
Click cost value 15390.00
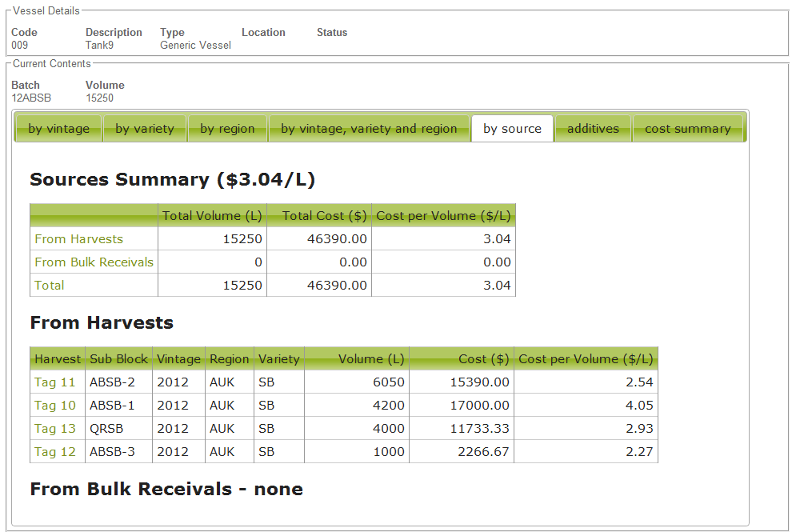[x=479, y=382]
